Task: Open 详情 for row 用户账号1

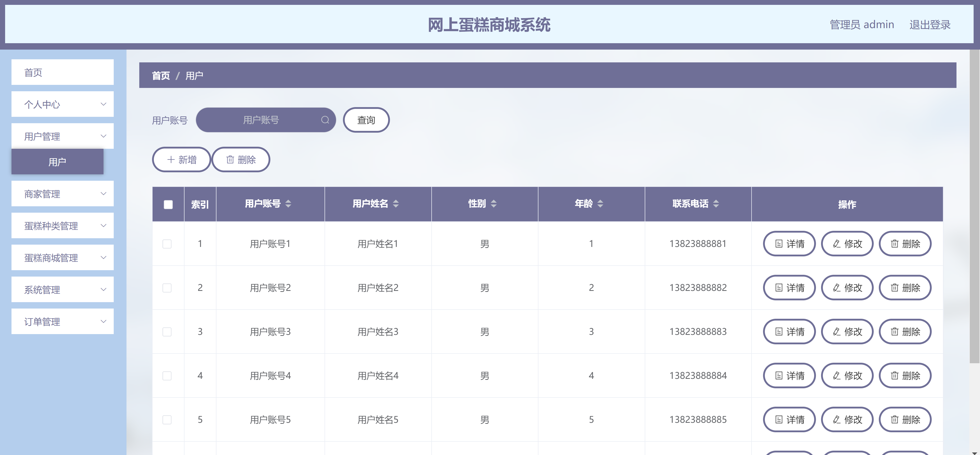Action: pyautogui.click(x=789, y=244)
